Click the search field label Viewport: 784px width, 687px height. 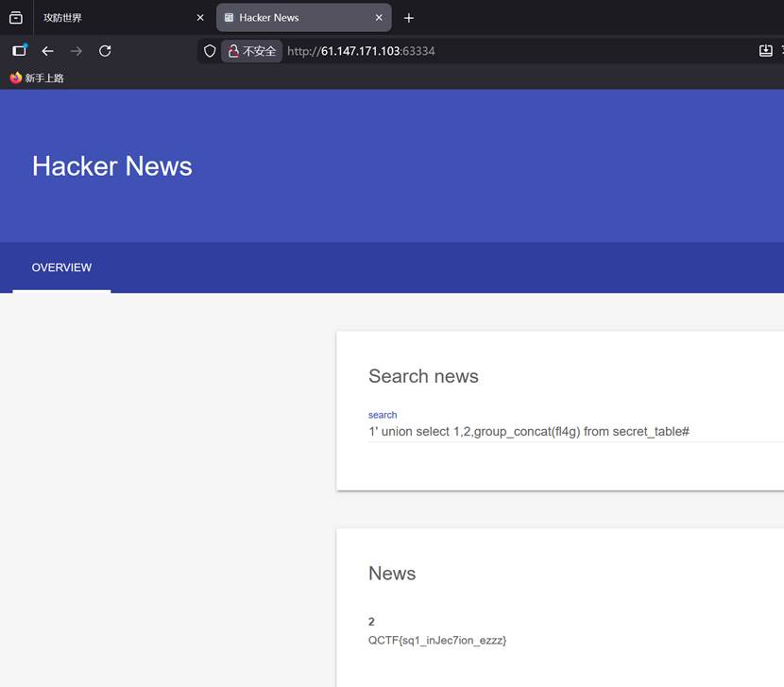pos(383,415)
